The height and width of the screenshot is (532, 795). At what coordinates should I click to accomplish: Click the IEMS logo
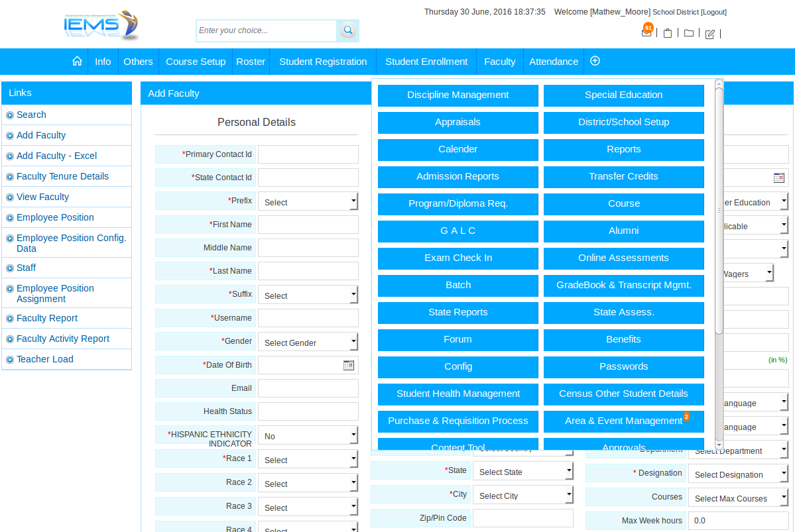click(101, 25)
